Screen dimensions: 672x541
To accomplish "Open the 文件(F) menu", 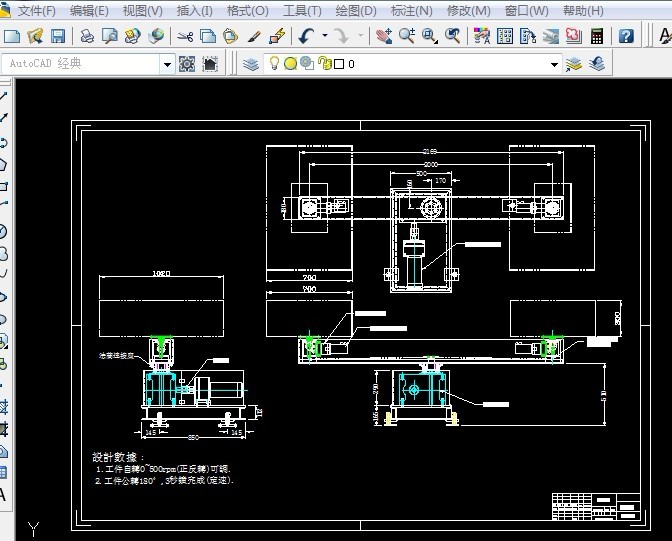I will (x=37, y=11).
